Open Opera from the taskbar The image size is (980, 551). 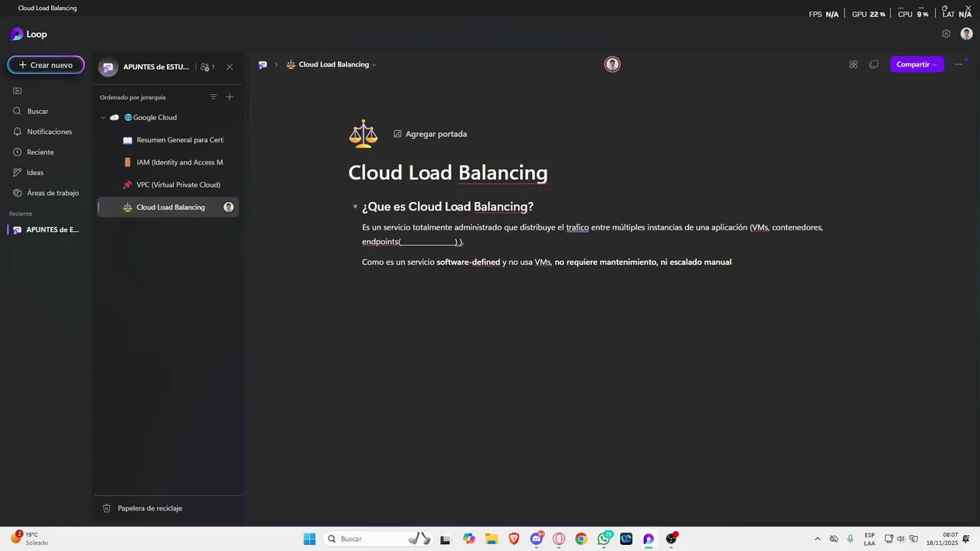click(x=559, y=539)
